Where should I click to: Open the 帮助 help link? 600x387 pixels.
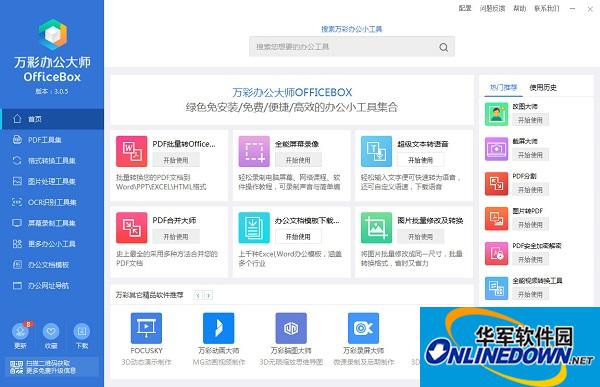coord(519,8)
